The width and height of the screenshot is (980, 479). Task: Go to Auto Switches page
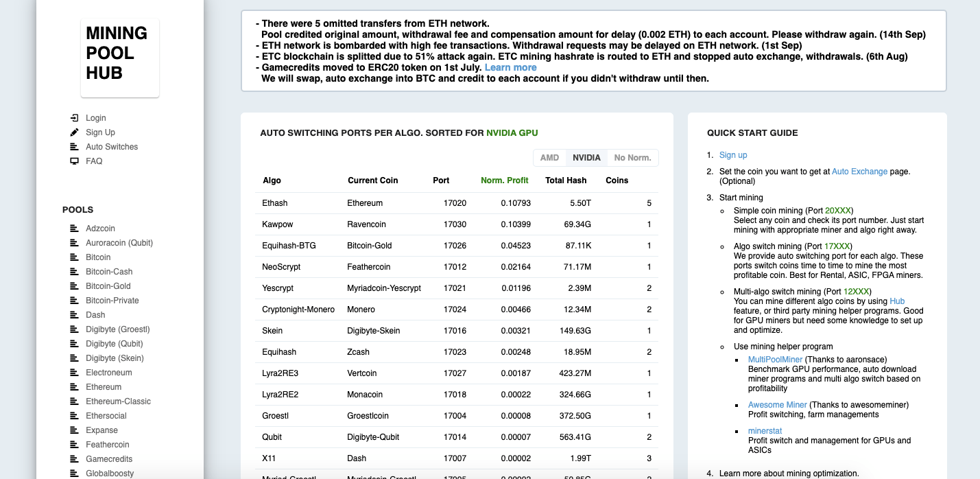(112, 147)
